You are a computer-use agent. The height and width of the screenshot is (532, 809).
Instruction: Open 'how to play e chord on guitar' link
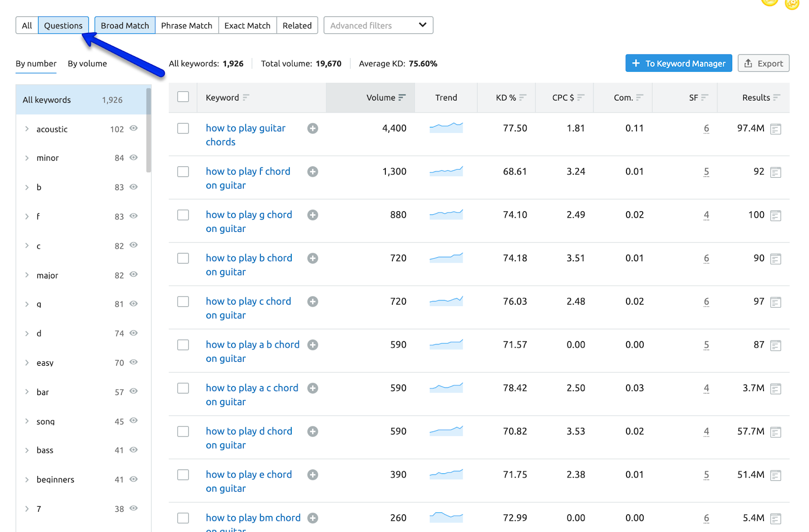(249, 481)
